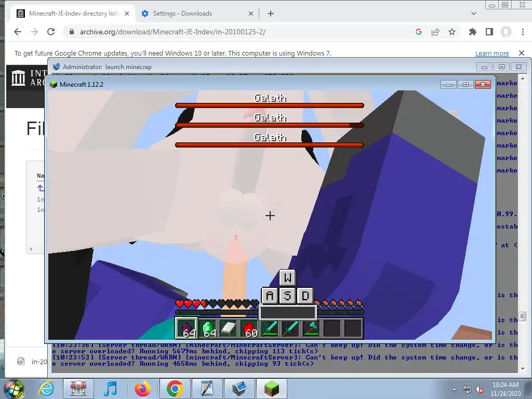Close the Minecraft-JE-Indev tab
532x399 pixels.
coord(127,14)
